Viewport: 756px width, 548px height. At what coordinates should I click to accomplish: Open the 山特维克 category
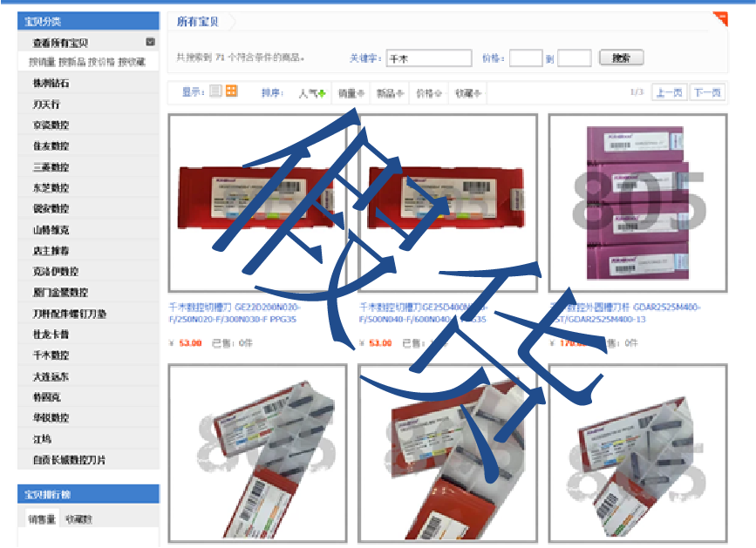[x=51, y=230]
